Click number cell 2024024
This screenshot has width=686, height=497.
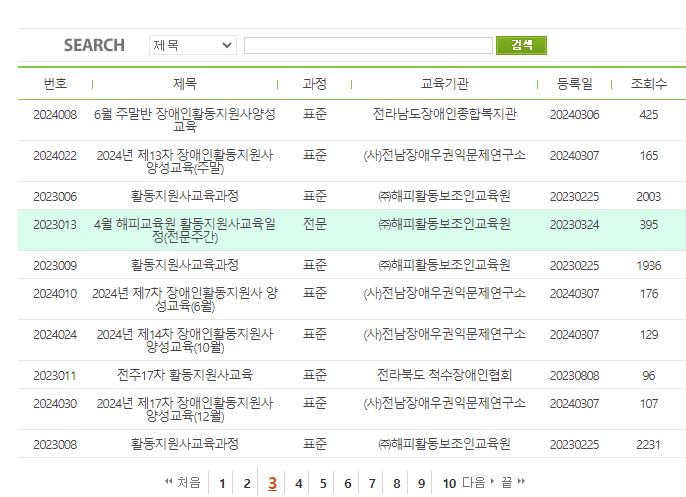tap(55, 335)
